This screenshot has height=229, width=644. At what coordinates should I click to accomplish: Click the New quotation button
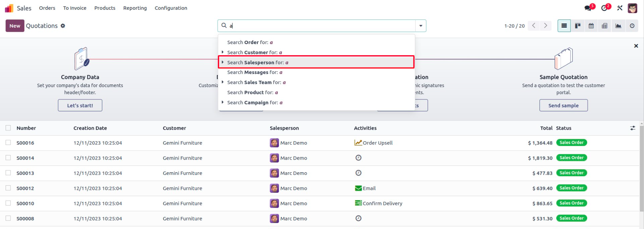click(15, 26)
